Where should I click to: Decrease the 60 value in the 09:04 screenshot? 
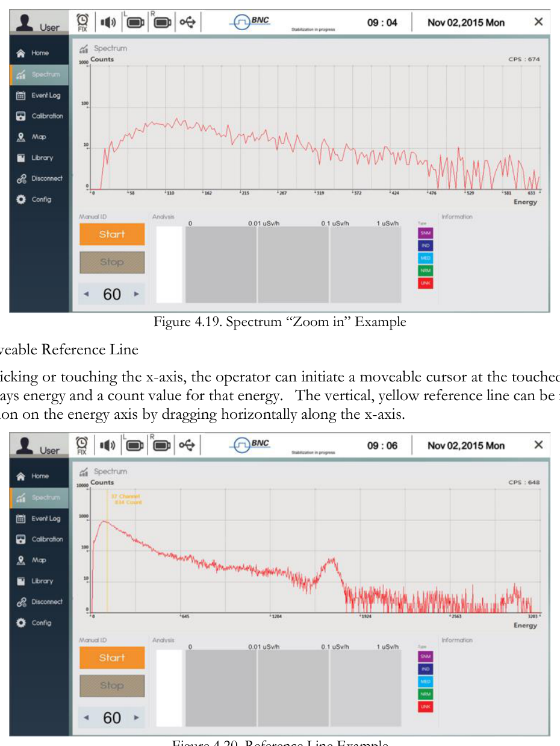point(86,295)
